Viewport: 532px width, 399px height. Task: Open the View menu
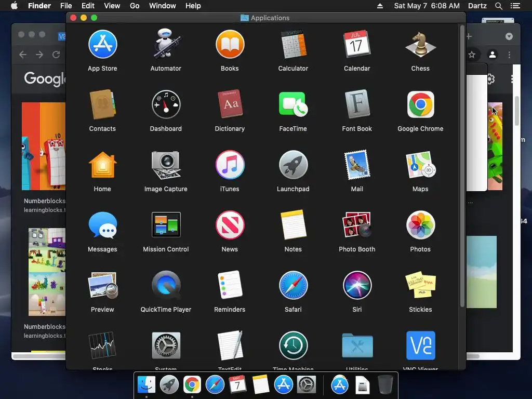click(x=112, y=6)
